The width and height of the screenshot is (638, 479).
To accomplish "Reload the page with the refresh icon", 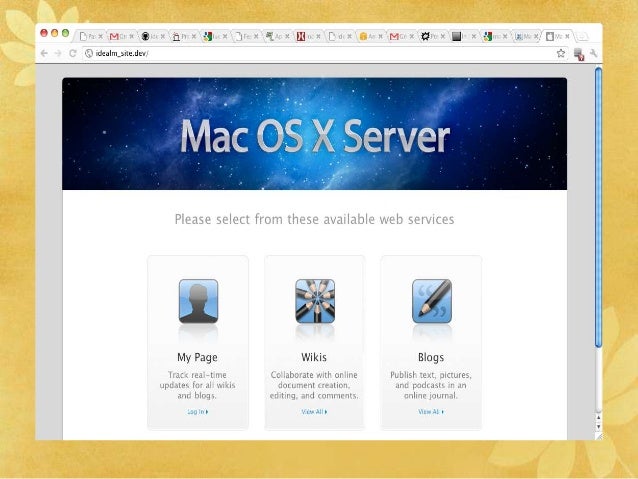I will pyautogui.click(x=72, y=53).
